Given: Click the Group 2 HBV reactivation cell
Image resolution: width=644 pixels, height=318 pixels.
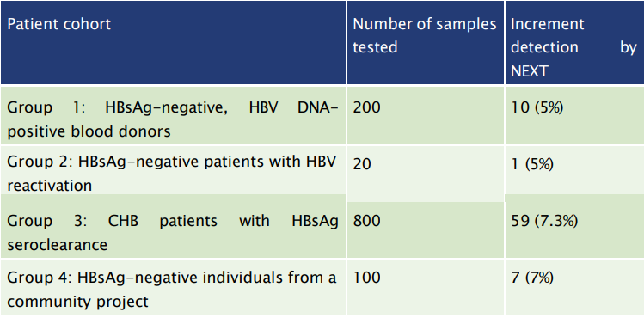Looking at the screenshot, I should click(173, 170).
